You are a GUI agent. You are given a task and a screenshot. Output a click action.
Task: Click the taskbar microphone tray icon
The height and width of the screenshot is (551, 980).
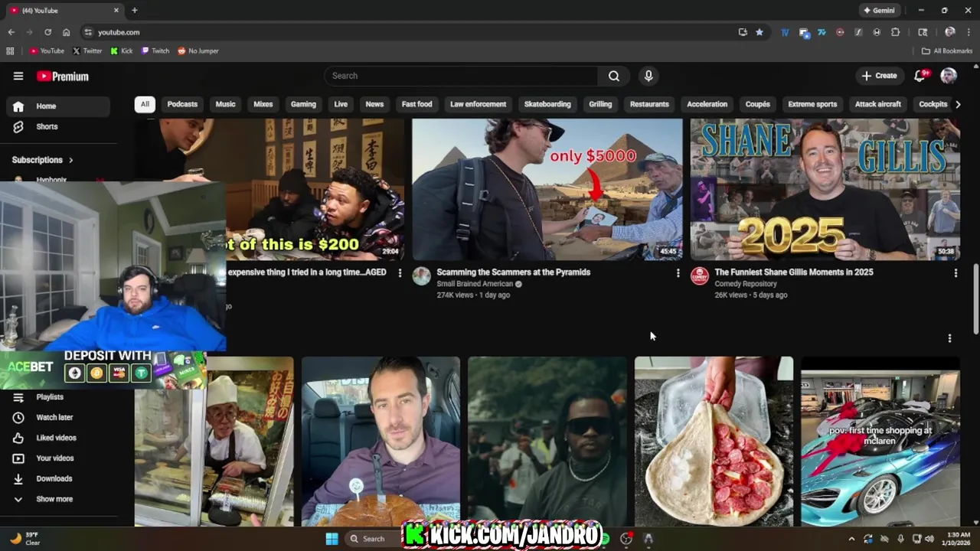pyautogui.click(x=900, y=539)
